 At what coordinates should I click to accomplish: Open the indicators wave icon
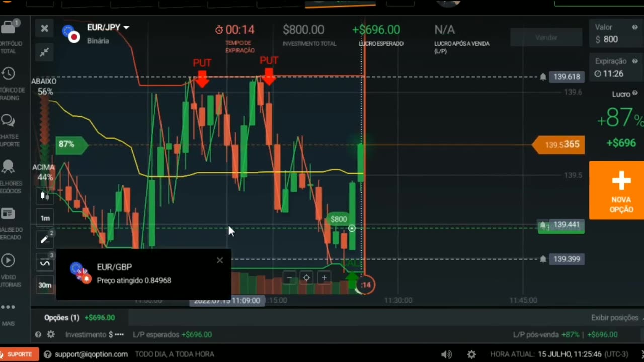tap(45, 263)
